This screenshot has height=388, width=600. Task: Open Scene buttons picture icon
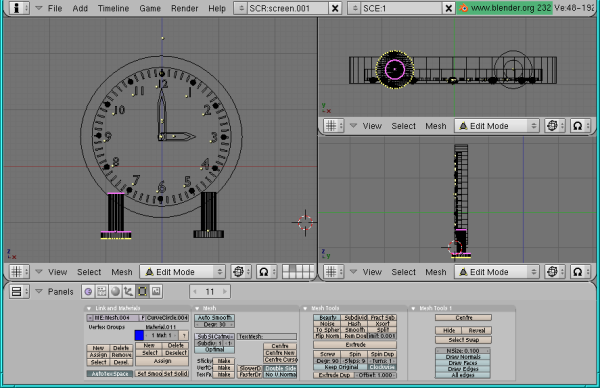[x=156, y=292]
